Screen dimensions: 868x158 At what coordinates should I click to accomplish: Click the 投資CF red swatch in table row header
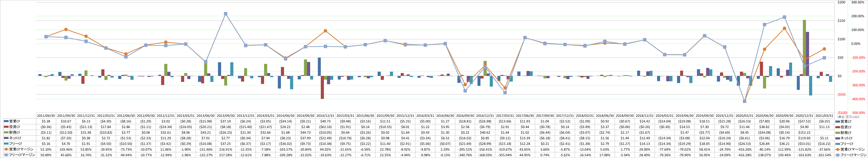click(6, 127)
